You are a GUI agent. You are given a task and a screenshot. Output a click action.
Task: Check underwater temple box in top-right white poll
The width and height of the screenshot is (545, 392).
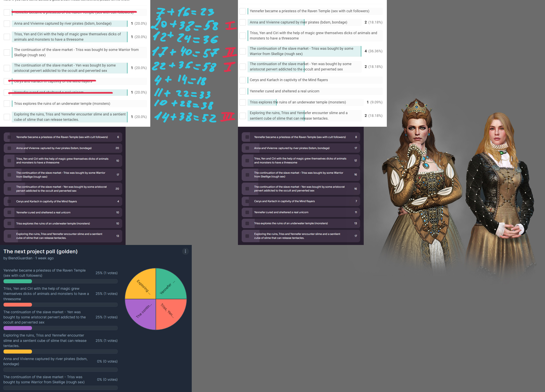[243, 102]
